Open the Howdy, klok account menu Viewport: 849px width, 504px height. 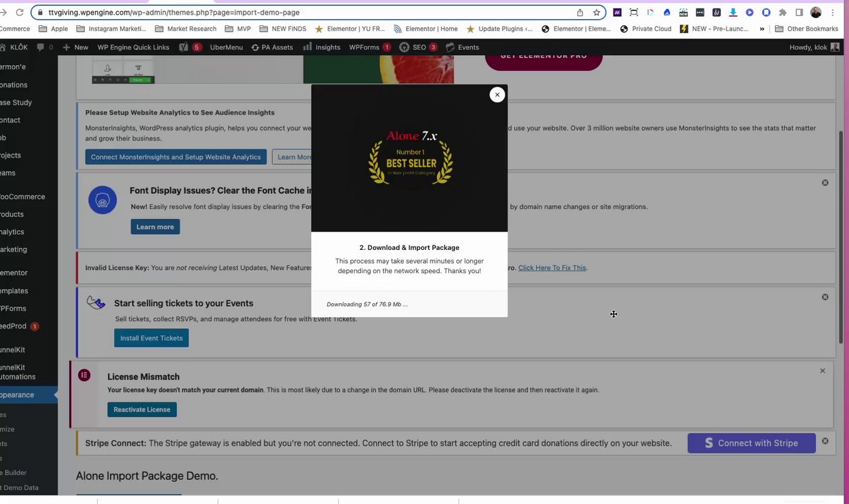(814, 47)
